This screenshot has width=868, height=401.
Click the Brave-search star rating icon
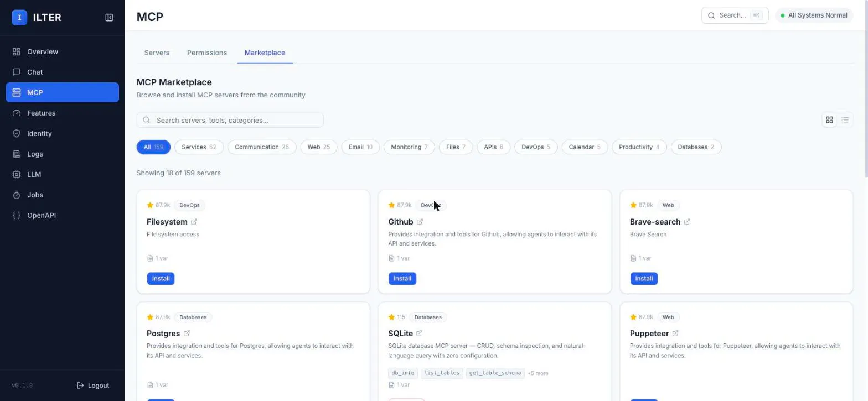coord(633,205)
